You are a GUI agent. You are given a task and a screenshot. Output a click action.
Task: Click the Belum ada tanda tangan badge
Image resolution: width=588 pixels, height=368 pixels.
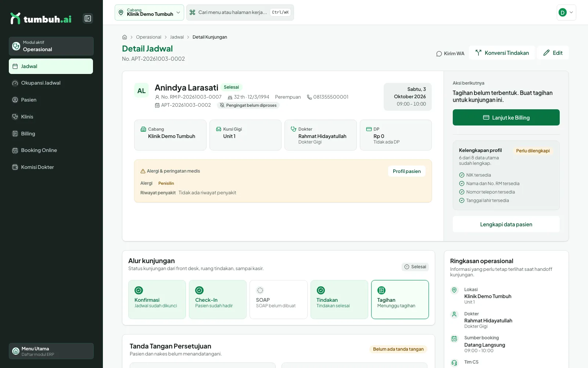(398, 349)
